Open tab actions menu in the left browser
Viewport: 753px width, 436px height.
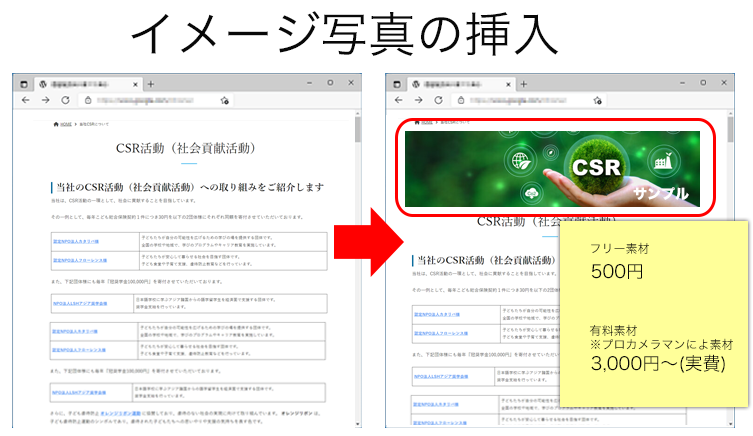pyautogui.click(x=22, y=83)
